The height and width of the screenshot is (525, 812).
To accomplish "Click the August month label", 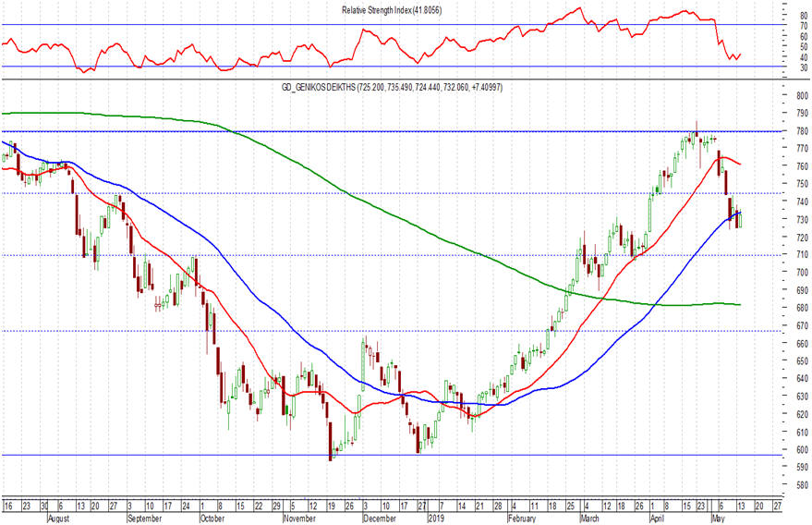I will [58, 519].
